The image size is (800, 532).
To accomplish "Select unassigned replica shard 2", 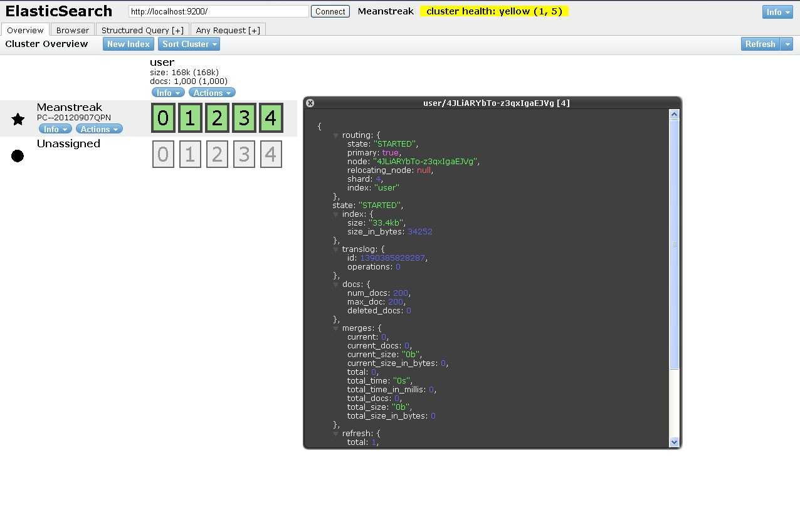I will pyautogui.click(x=217, y=154).
